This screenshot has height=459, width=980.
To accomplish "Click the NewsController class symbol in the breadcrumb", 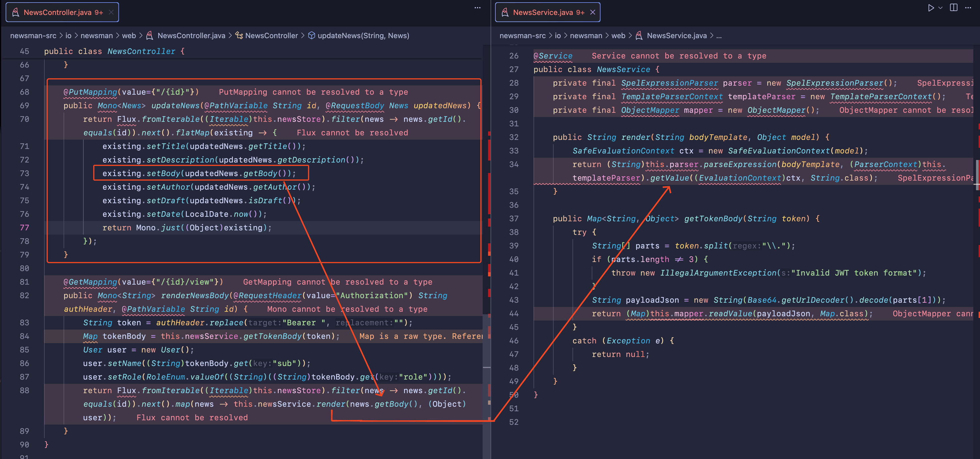I will pos(271,35).
